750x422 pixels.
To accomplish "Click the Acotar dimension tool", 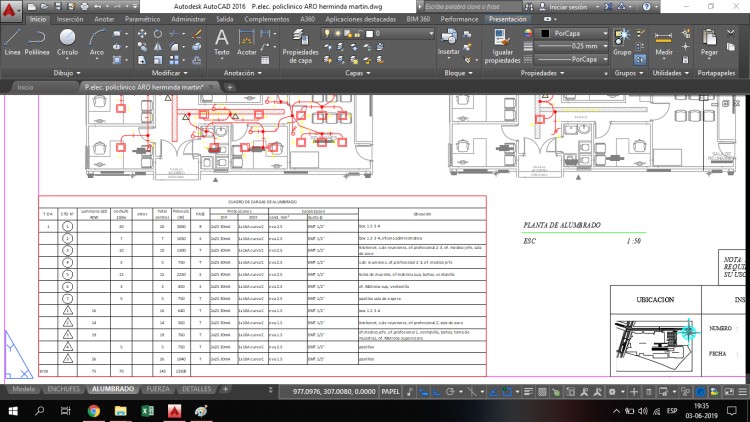I will (x=246, y=42).
